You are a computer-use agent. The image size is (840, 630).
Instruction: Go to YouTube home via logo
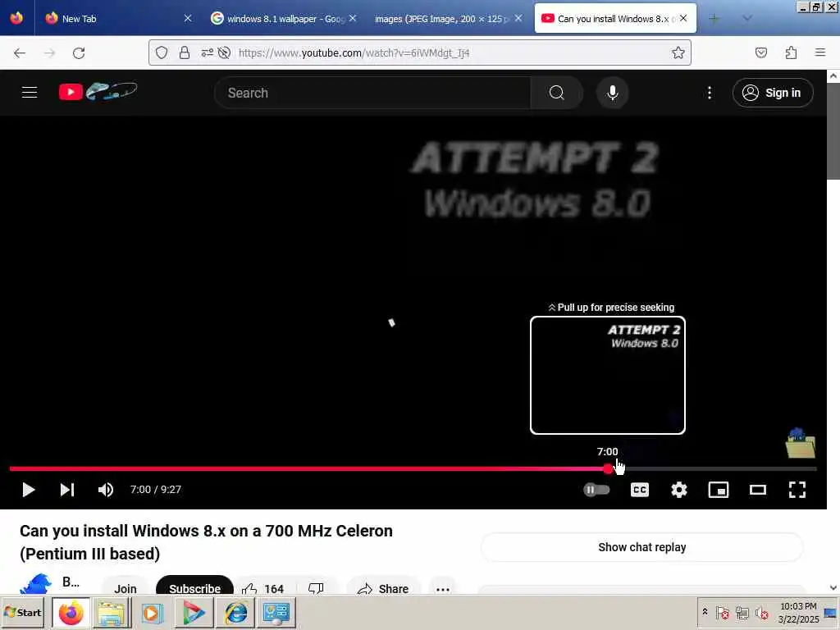[x=98, y=92]
